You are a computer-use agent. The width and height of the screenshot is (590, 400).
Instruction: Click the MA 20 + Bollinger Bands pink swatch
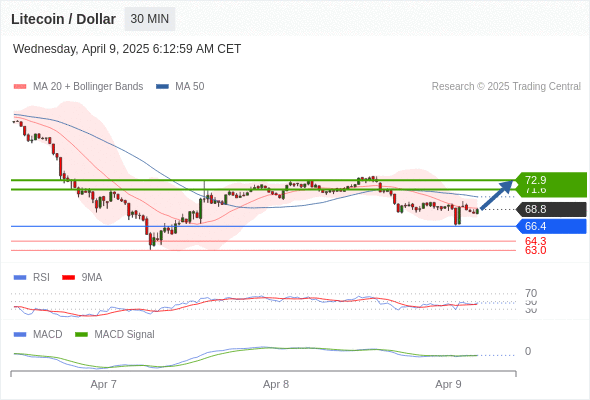click(x=20, y=87)
